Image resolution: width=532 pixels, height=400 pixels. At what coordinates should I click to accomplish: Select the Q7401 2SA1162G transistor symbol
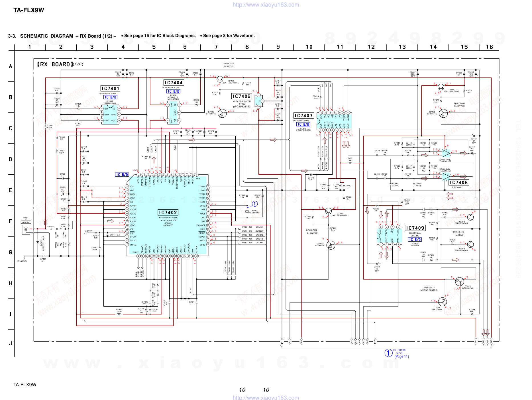pyautogui.click(x=328, y=211)
